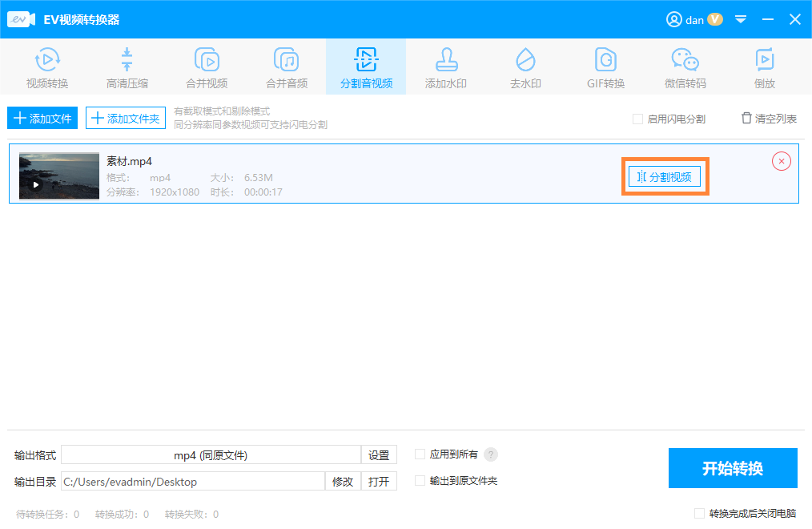Click the 分割音视频 tab
The width and height of the screenshot is (812, 529).
point(366,67)
